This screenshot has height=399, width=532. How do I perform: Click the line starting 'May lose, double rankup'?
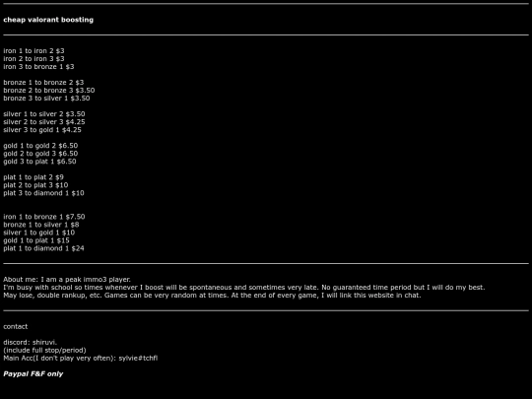pyautogui.click(x=212, y=296)
